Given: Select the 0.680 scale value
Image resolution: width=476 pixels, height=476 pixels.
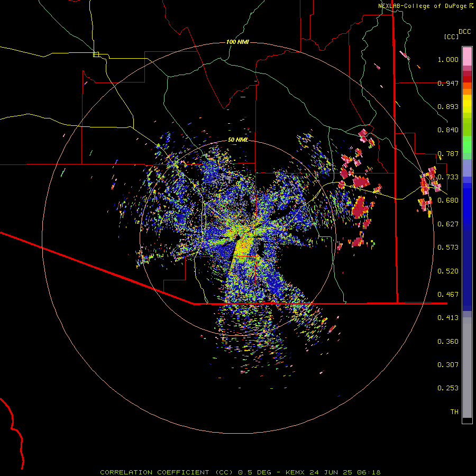Looking at the screenshot, I should [448, 200].
